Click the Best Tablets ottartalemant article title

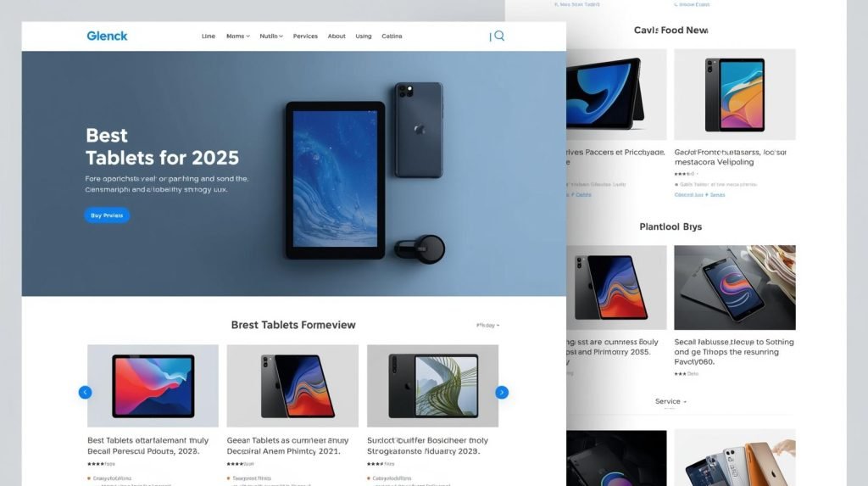(147, 445)
